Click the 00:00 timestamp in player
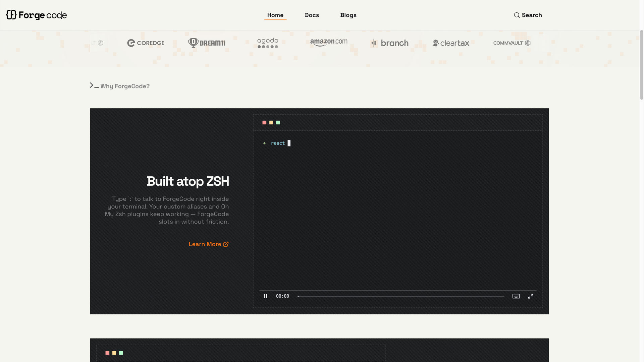644x362 pixels. pyautogui.click(x=282, y=296)
